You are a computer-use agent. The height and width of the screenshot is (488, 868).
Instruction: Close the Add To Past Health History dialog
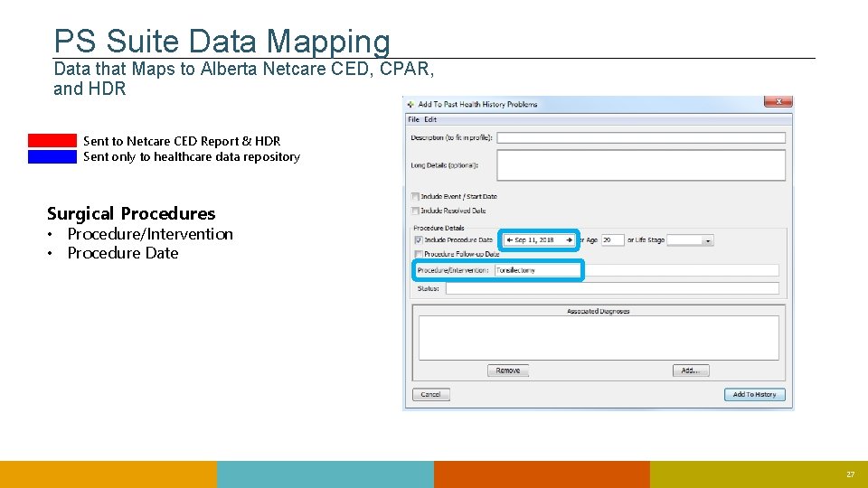pyautogui.click(x=778, y=102)
